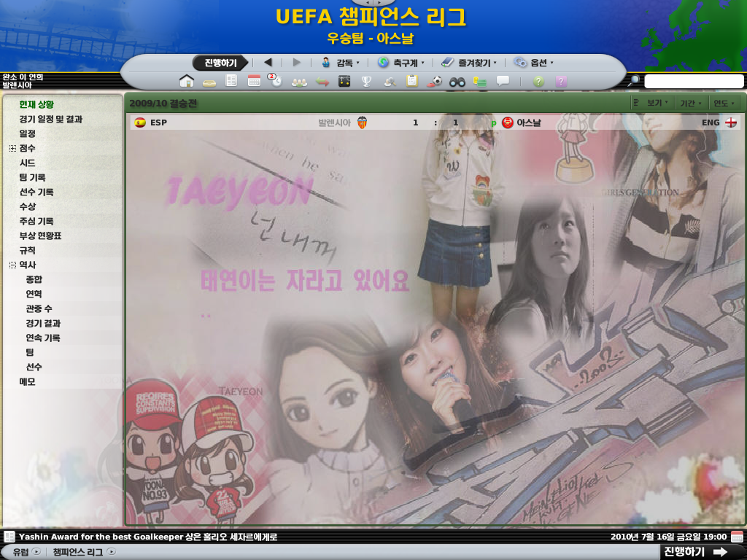Click the back navigation arrow
This screenshot has width=747, height=560.
[x=268, y=63]
